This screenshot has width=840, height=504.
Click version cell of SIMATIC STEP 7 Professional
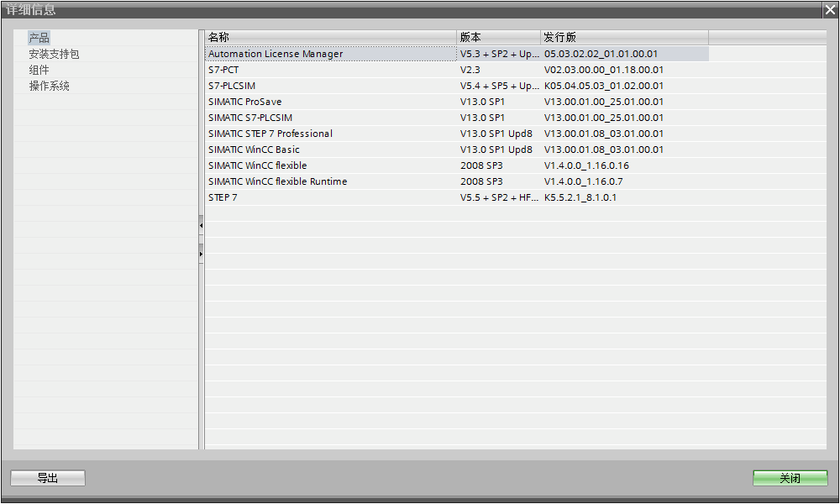click(x=498, y=134)
